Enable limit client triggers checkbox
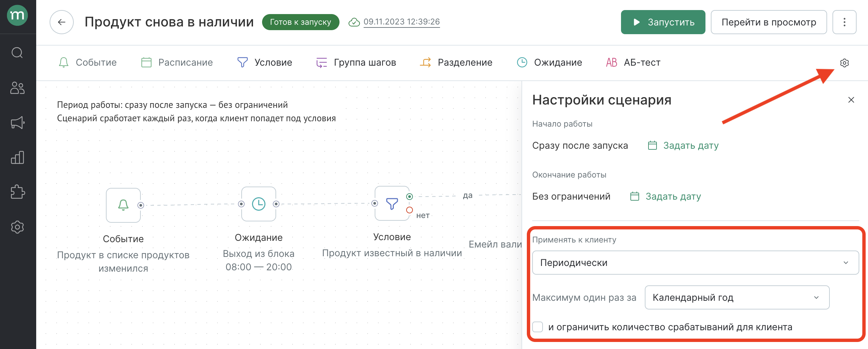The height and width of the screenshot is (349, 868). [538, 327]
